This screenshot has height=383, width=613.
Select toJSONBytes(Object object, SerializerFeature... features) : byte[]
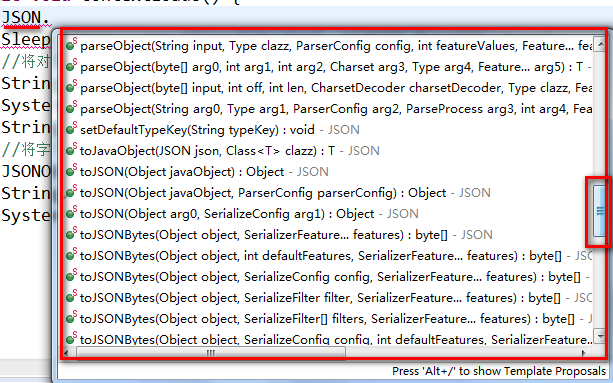[328, 234]
